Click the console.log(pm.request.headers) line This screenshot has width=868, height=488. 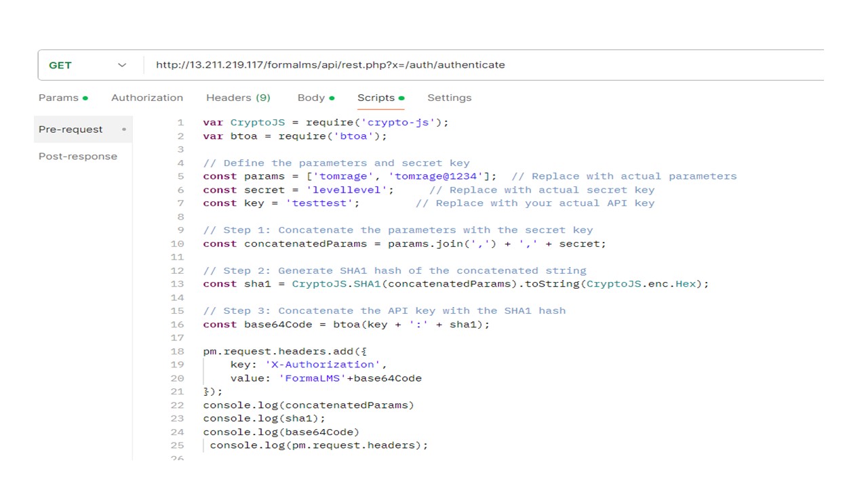point(319,445)
